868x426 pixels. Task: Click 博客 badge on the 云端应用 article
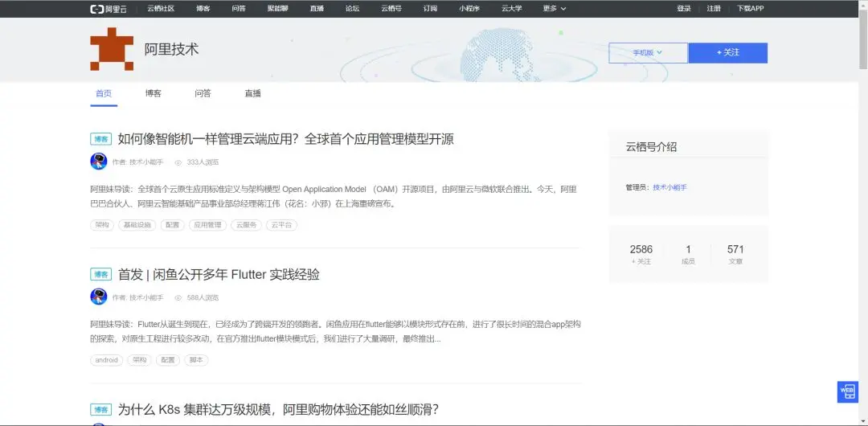coord(100,139)
